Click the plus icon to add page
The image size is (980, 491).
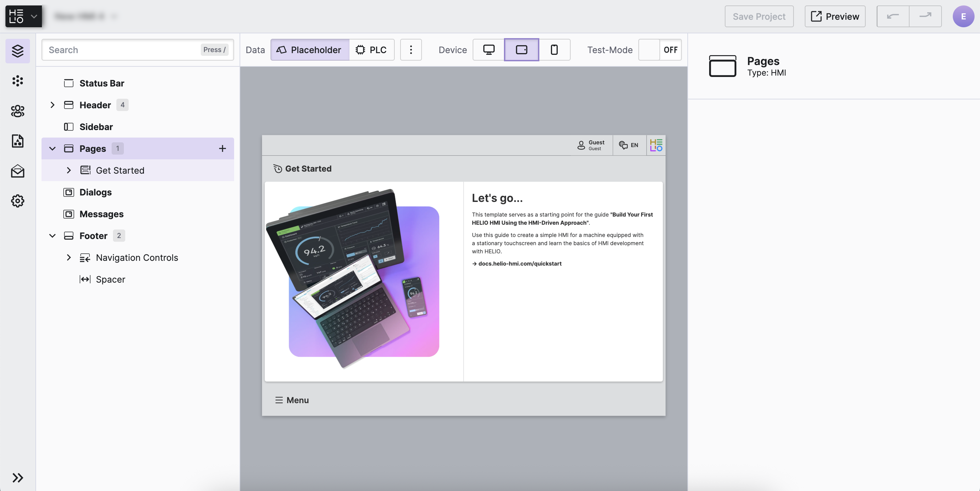(222, 148)
